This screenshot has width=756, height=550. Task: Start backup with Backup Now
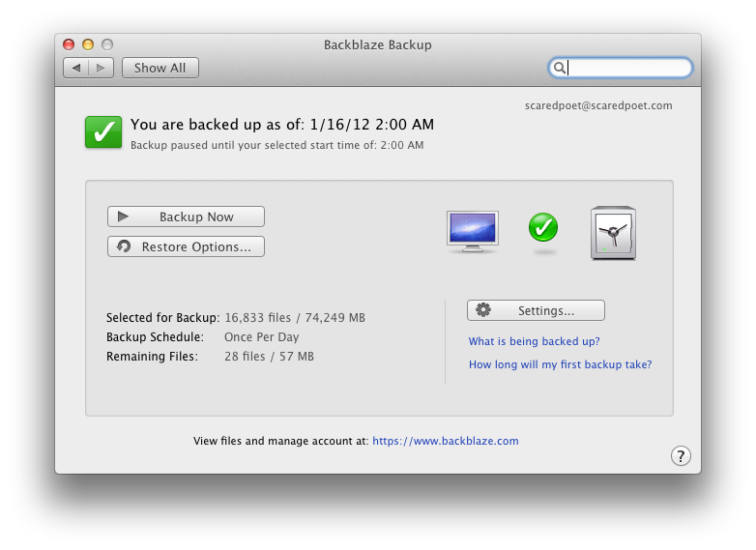coord(187,217)
